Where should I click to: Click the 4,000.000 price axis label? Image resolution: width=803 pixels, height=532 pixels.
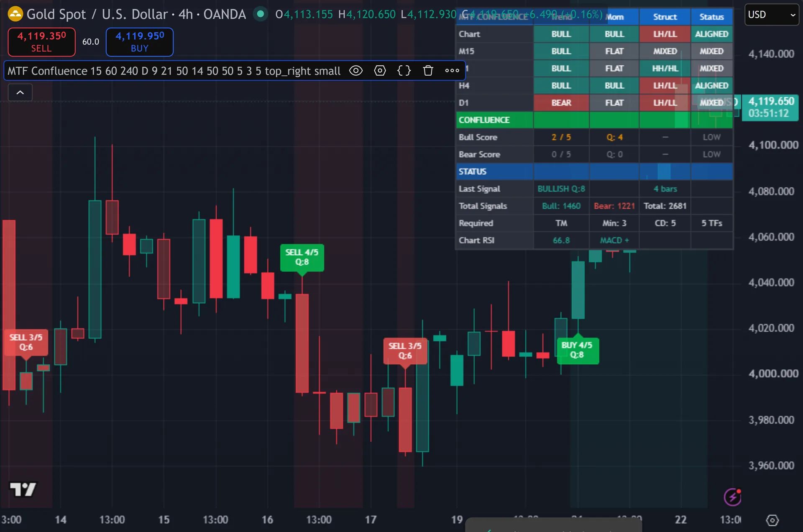[773, 373]
